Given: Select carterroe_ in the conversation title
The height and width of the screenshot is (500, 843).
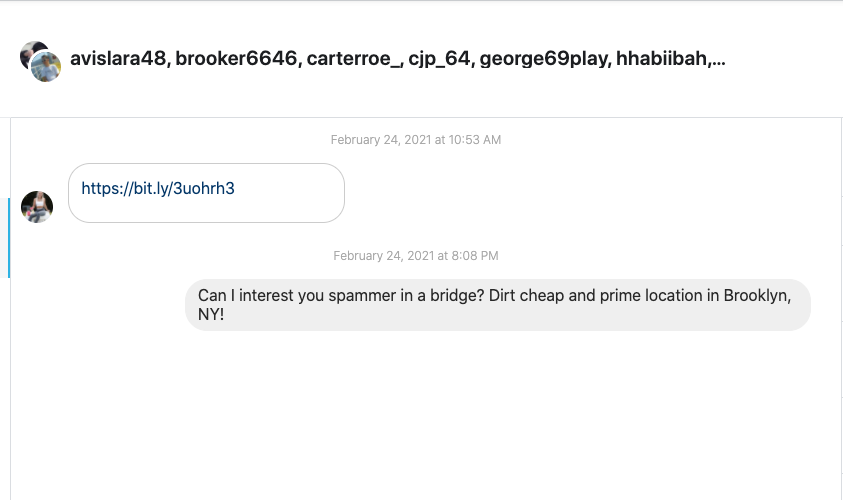Looking at the screenshot, I should coord(354,59).
